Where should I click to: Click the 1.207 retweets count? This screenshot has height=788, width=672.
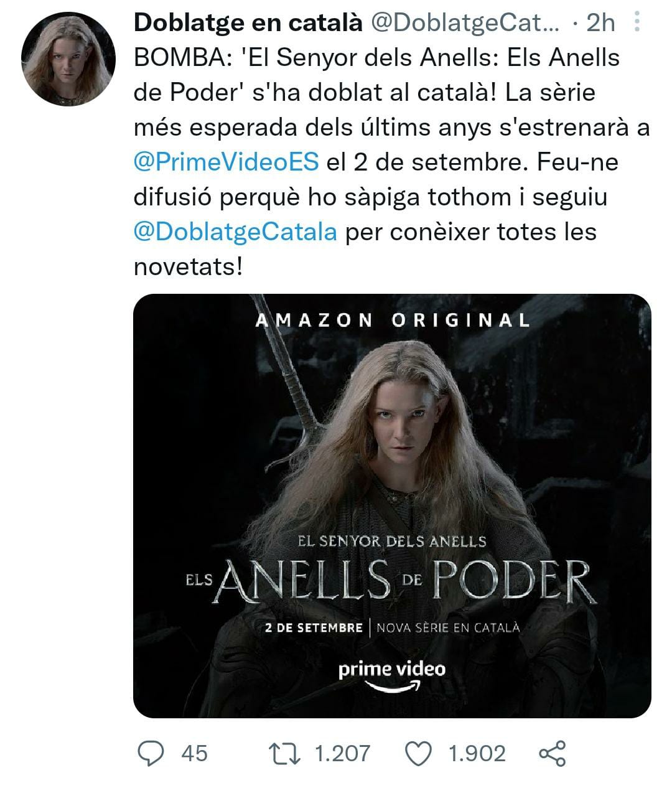343,753
